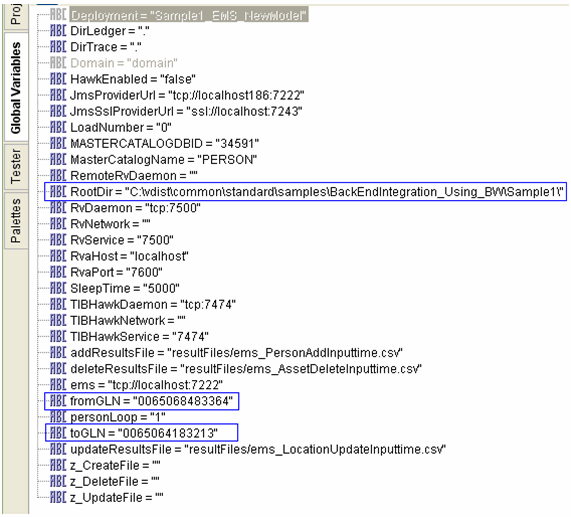Select TIBHawkService = "7474" variable
The height and width of the screenshot is (517, 571).
pyautogui.click(x=139, y=336)
